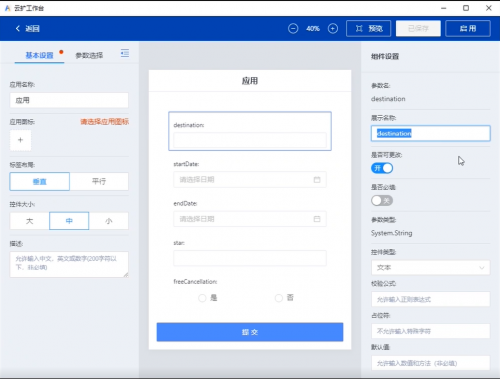Enable the 是否必填 switch
This screenshot has width=500, height=379.
click(x=382, y=200)
